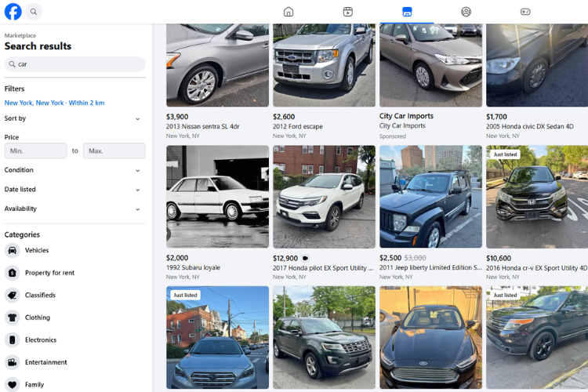Open the 2012 Ford escape photo
588x392 pixels.
[x=324, y=65]
